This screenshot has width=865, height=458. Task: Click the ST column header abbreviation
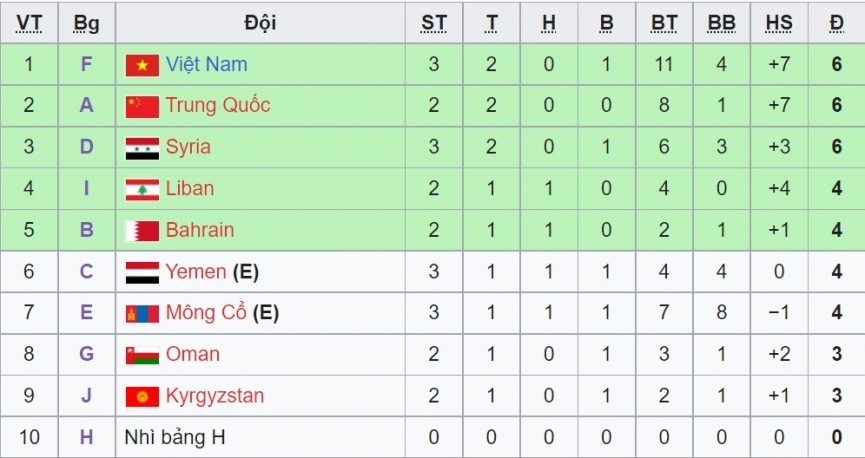pos(434,23)
